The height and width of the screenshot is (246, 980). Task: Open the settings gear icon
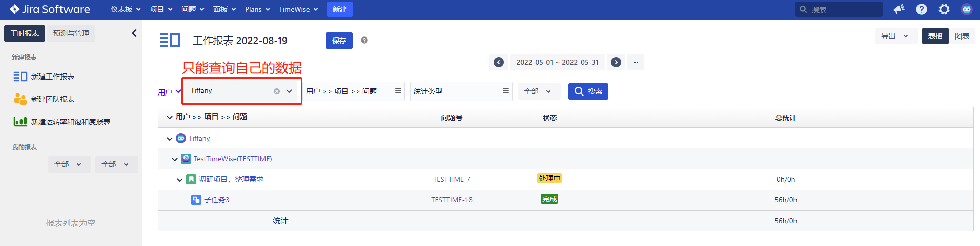[x=944, y=9]
